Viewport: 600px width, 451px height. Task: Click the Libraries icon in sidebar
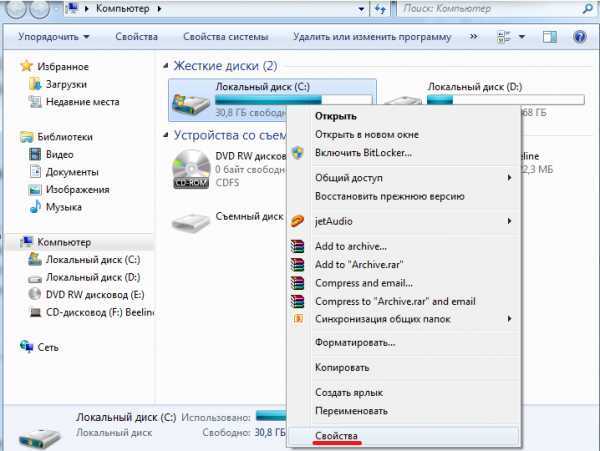(x=26, y=137)
